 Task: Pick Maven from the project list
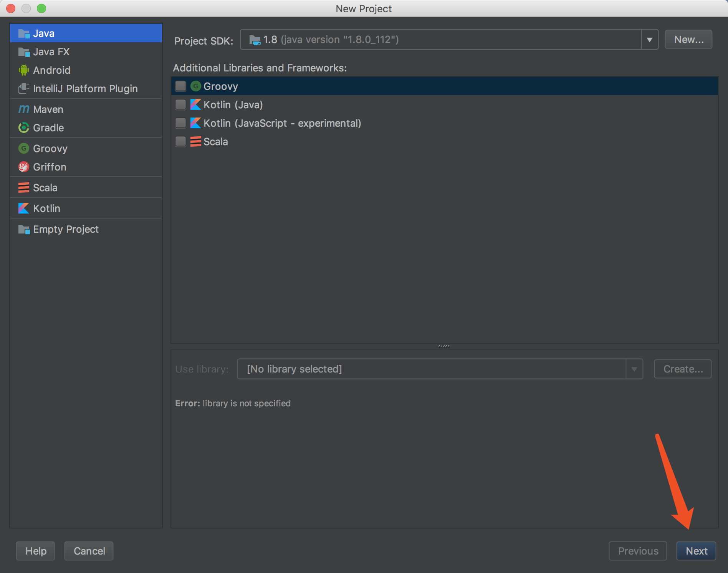click(86, 109)
